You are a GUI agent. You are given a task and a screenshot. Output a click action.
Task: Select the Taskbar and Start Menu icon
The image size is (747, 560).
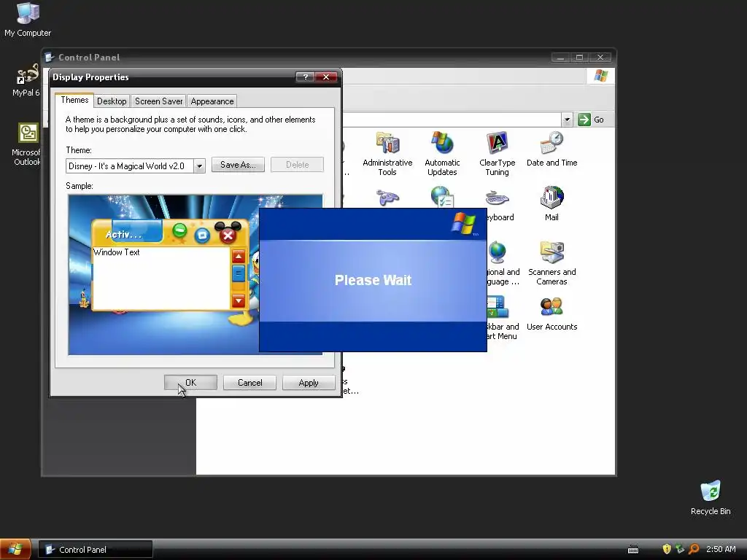(498, 307)
